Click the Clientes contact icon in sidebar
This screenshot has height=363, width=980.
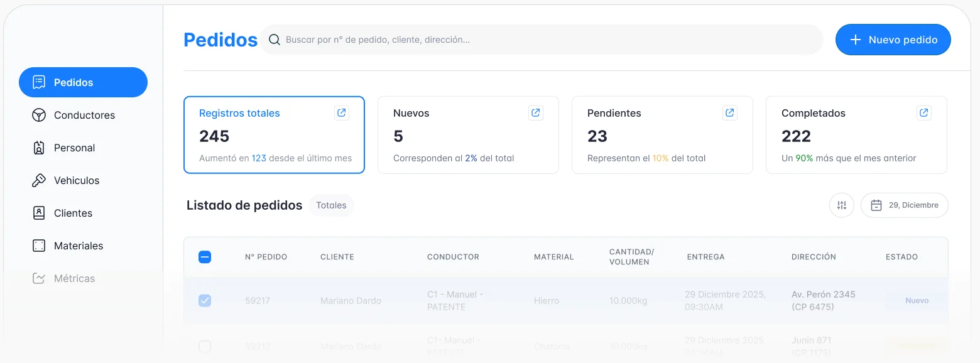point(39,213)
